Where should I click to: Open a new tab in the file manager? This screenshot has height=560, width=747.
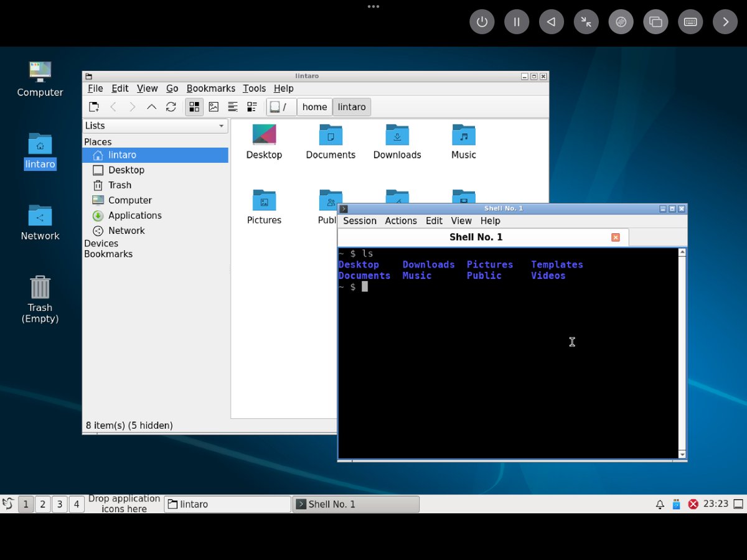(x=93, y=107)
